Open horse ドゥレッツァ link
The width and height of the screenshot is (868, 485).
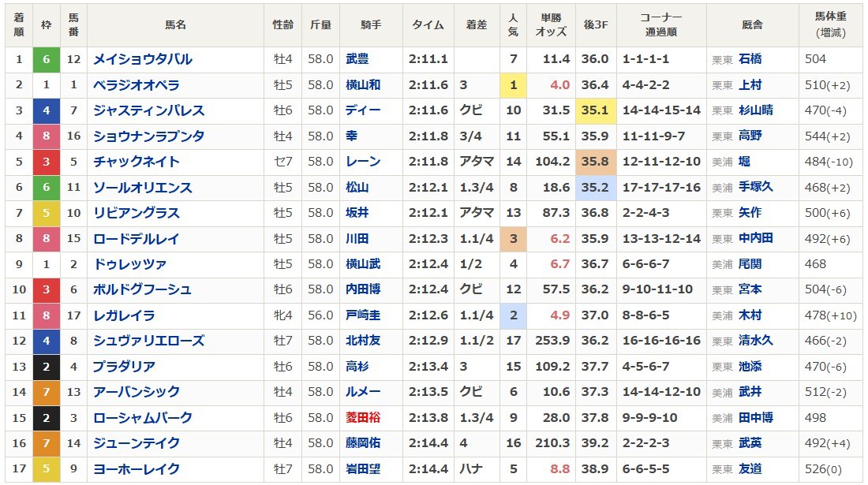click(130, 264)
